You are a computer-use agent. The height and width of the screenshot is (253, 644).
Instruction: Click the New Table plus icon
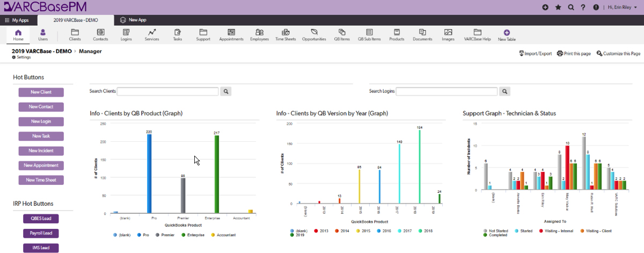(x=507, y=32)
